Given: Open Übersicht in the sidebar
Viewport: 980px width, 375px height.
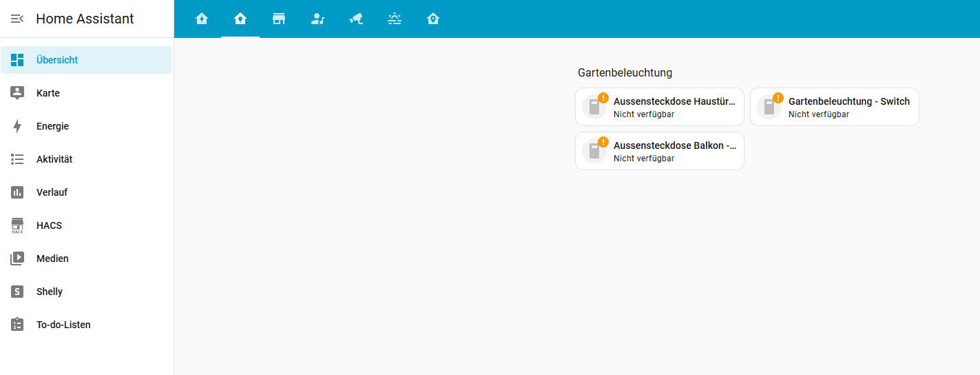Looking at the screenshot, I should [x=57, y=60].
